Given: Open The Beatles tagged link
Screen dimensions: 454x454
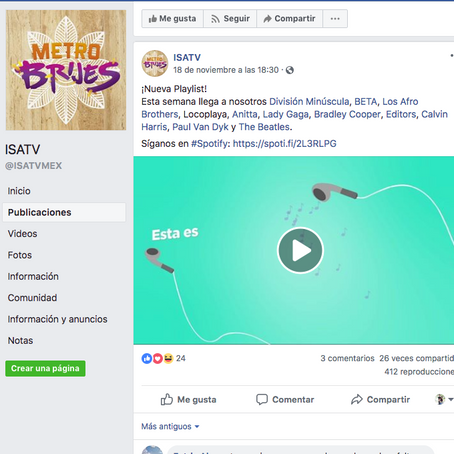Looking at the screenshot, I should (x=264, y=127).
